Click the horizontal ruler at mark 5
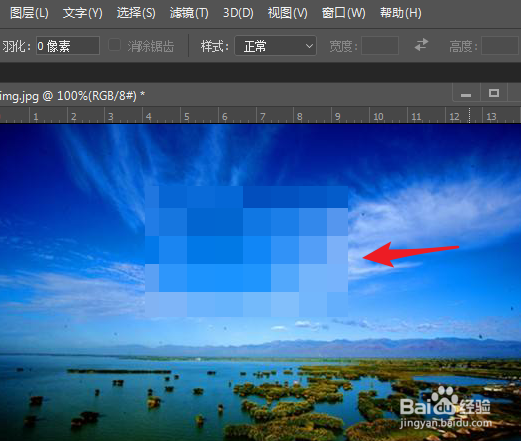 tap(187, 117)
